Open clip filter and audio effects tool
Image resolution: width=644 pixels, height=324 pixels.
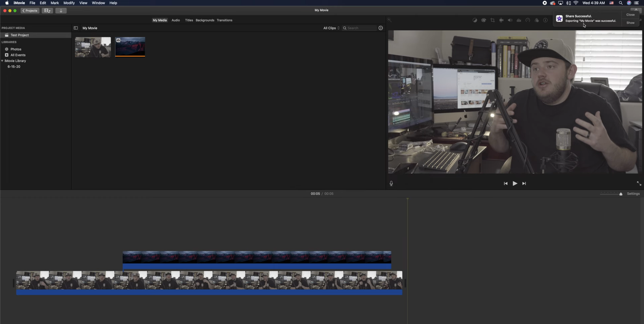click(x=536, y=20)
